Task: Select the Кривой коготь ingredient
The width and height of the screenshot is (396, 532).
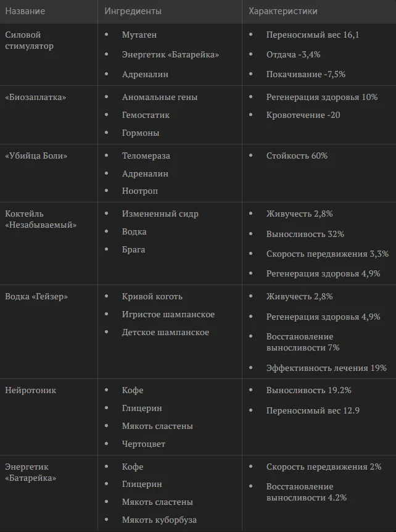Action: (x=152, y=296)
